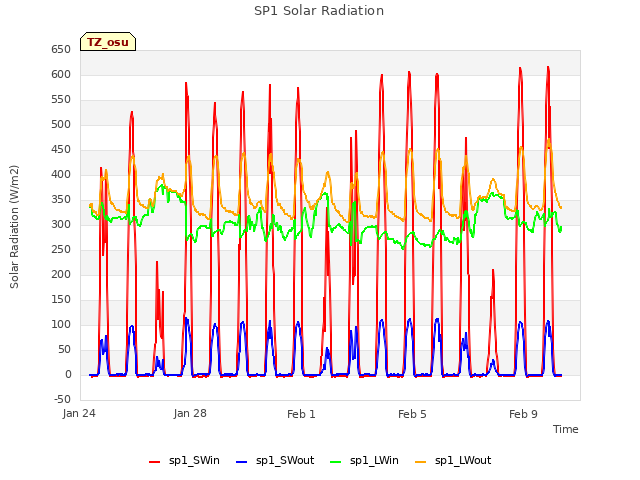The height and width of the screenshot is (480, 640).
Task: Click the 400 y-axis tick label
Action: click(61, 174)
